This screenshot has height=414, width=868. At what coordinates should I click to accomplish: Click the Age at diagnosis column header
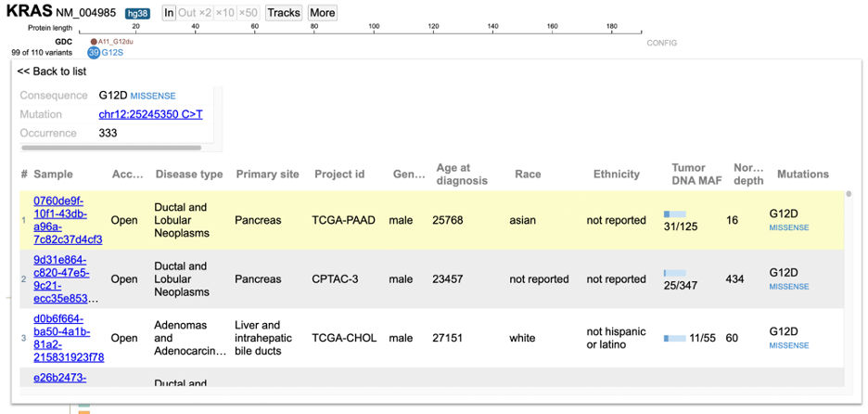[461, 175]
